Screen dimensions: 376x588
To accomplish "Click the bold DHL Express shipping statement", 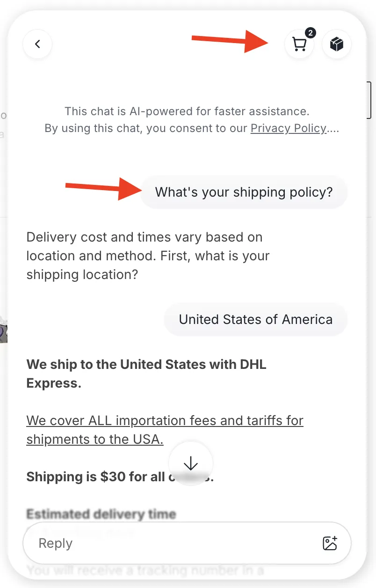I will [x=146, y=374].
